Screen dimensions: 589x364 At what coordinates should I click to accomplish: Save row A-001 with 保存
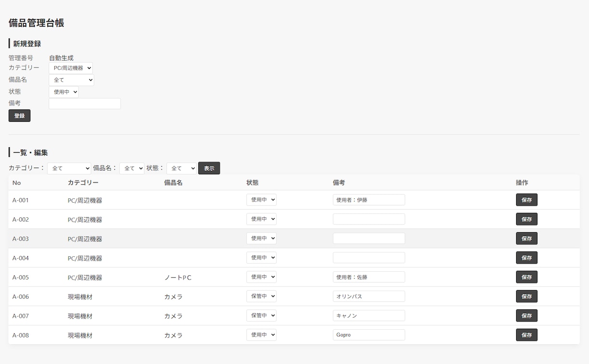527,200
